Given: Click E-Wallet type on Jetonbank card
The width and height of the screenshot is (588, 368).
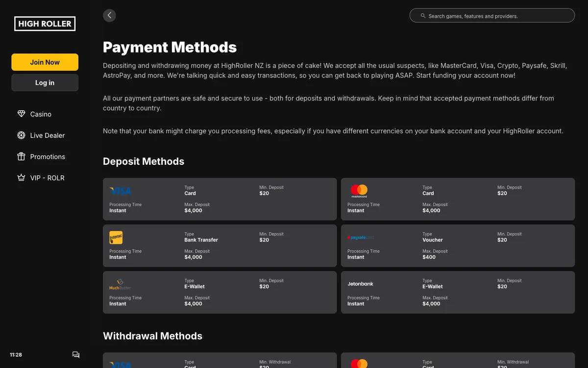Looking at the screenshot, I should tap(433, 287).
